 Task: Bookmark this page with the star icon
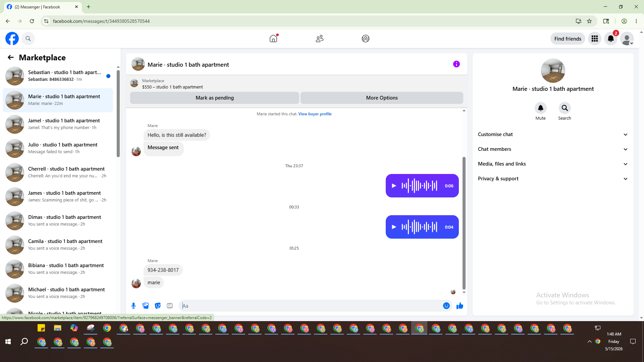coord(589,21)
